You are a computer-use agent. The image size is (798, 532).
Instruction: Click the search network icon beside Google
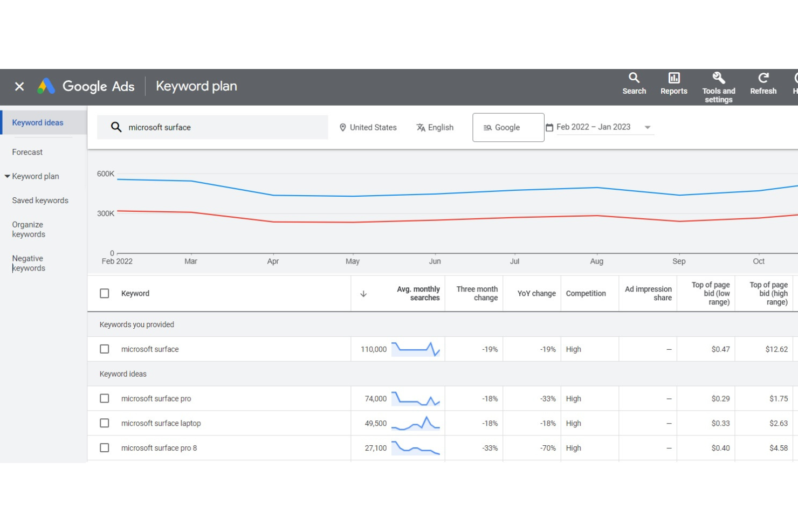pyautogui.click(x=487, y=128)
